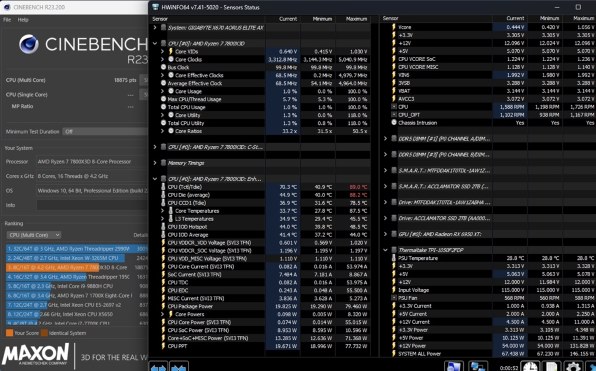Expand the GPU Radeon RX 6950 XT group
596x371 pixels.
point(385,234)
